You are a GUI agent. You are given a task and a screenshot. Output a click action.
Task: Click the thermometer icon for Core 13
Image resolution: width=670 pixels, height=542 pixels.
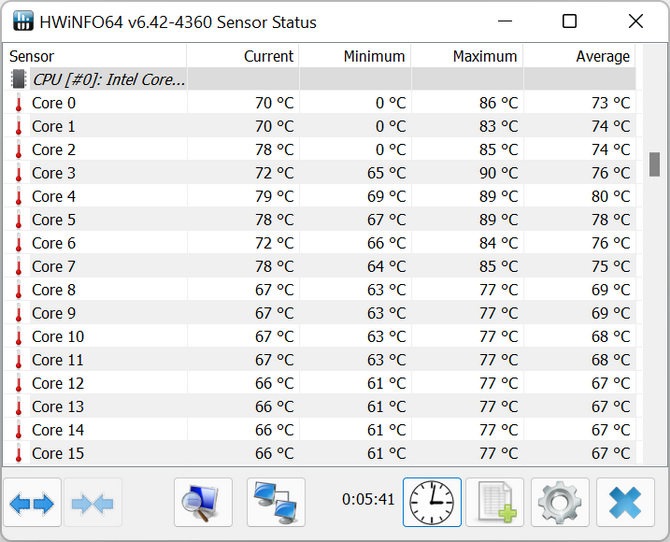pos(18,407)
